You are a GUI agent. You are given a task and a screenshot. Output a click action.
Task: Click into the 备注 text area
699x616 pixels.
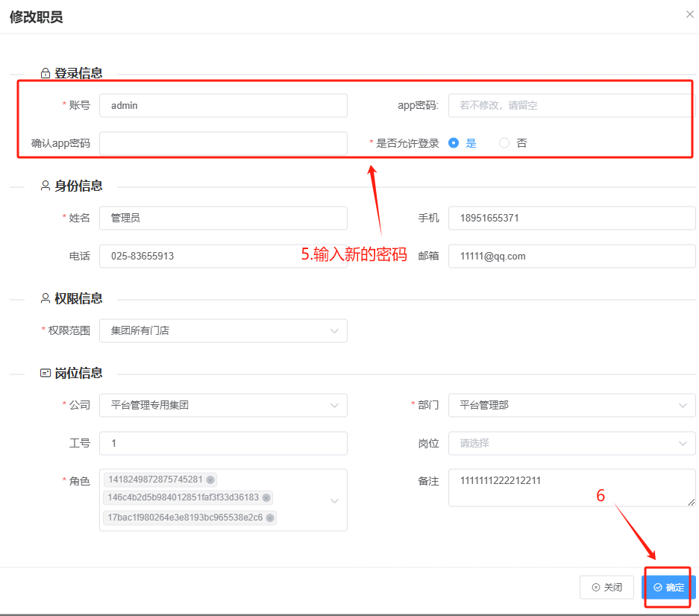(571, 488)
